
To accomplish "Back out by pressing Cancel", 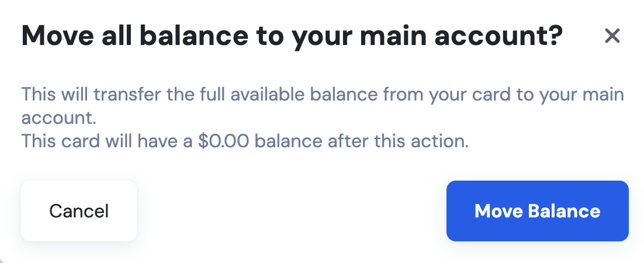I will point(79,211).
